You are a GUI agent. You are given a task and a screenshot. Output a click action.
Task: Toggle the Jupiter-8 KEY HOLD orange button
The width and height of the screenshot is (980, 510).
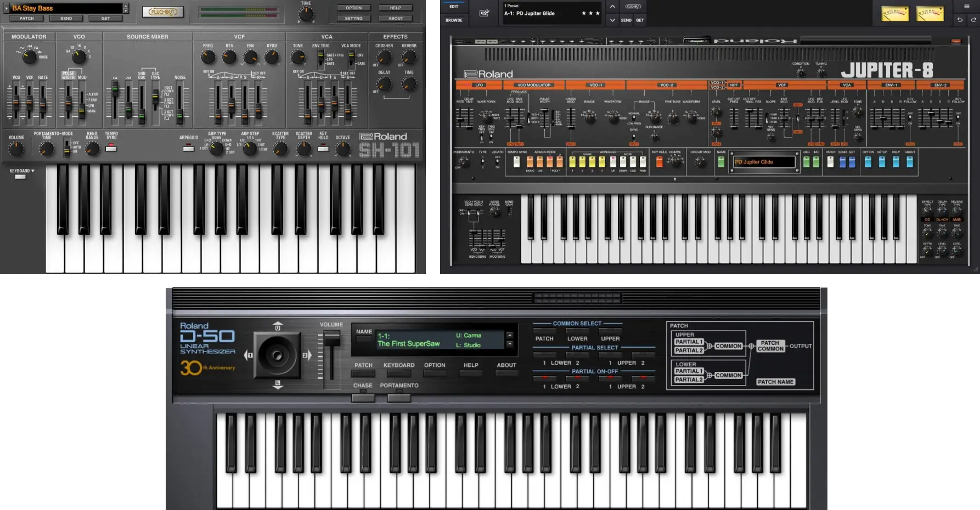click(659, 162)
